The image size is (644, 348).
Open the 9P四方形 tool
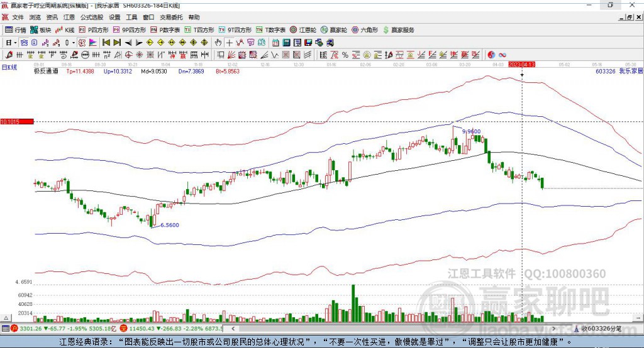coord(130,30)
